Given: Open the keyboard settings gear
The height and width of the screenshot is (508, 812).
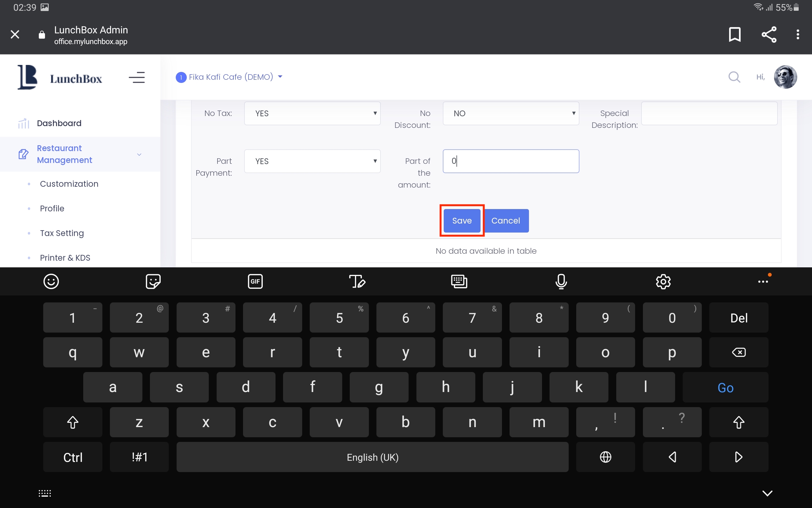Looking at the screenshot, I should [663, 282].
